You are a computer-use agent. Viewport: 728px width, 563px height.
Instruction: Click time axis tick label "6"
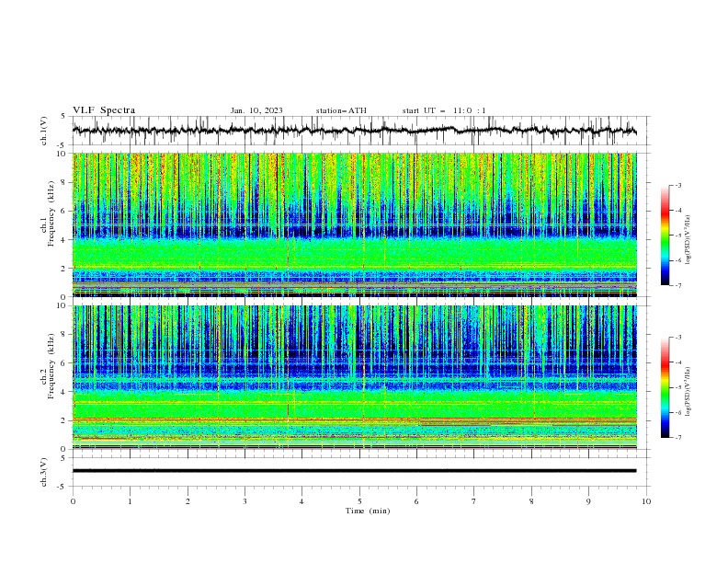pos(417,501)
